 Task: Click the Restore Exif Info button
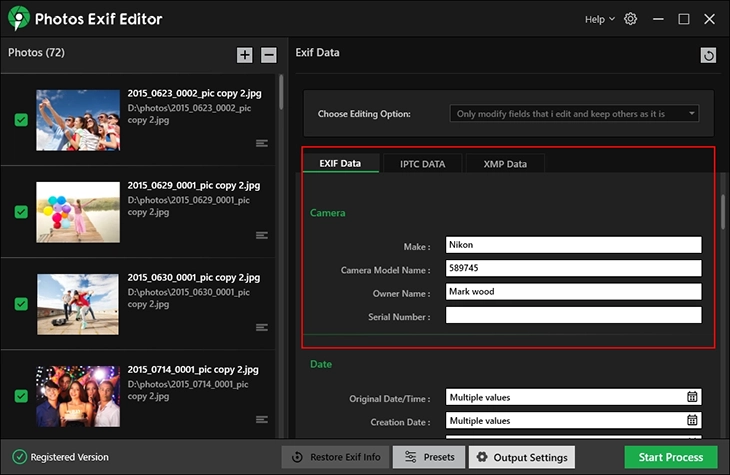click(335, 457)
